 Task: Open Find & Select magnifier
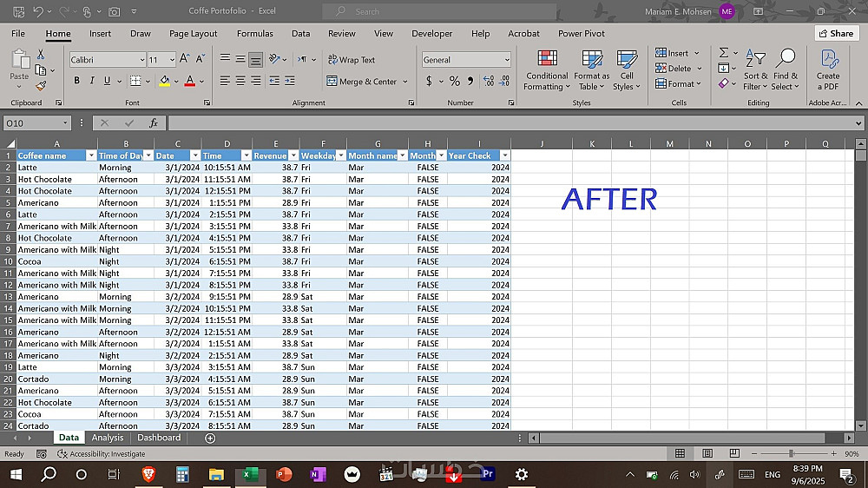(x=786, y=70)
